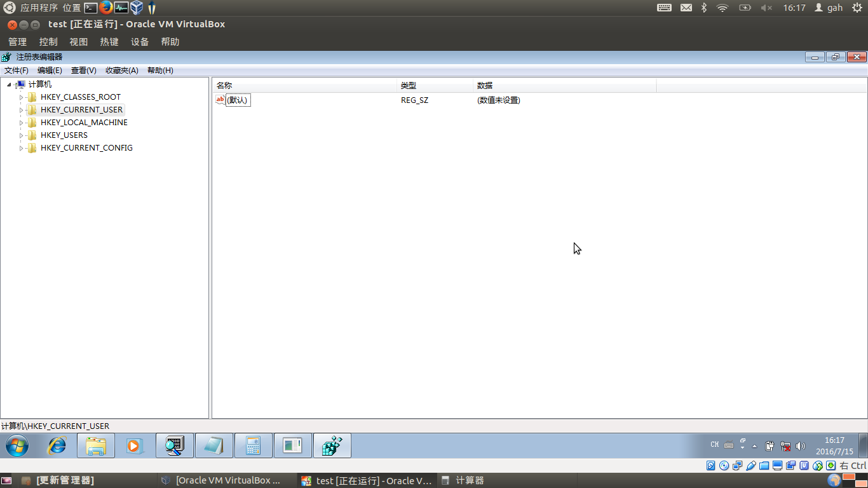Viewport: 868px width, 488px height.
Task: Show hidden tray icons arrow
Action: pyautogui.click(x=755, y=446)
